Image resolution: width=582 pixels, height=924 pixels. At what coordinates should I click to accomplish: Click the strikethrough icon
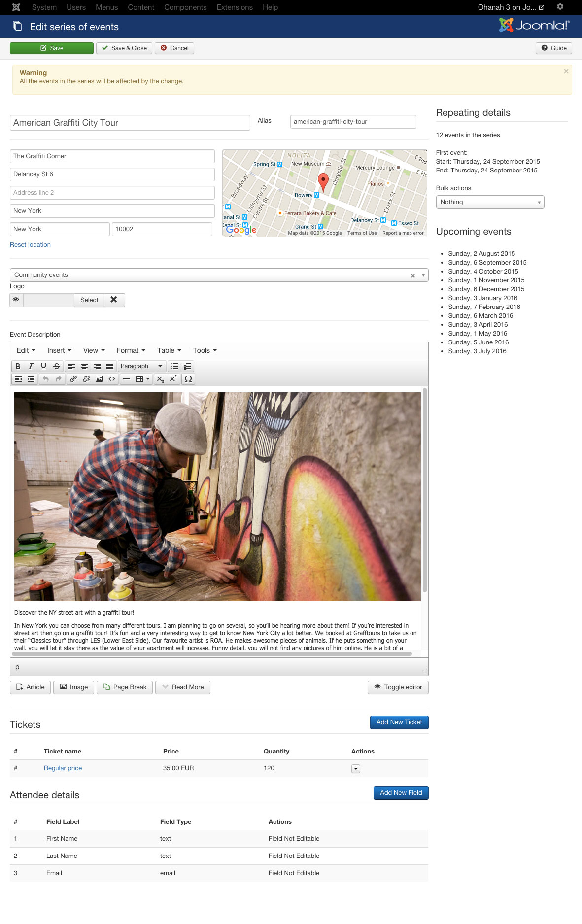click(x=56, y=366)
